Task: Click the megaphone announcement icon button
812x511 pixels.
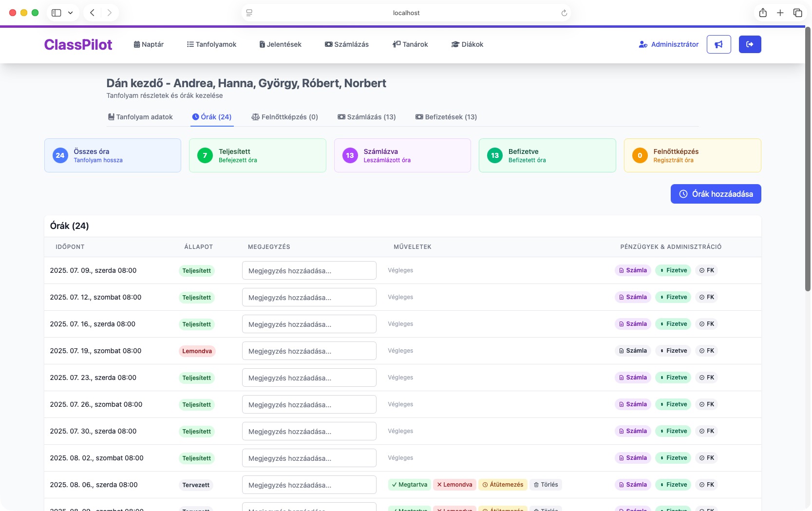Action: pos(718,44)
